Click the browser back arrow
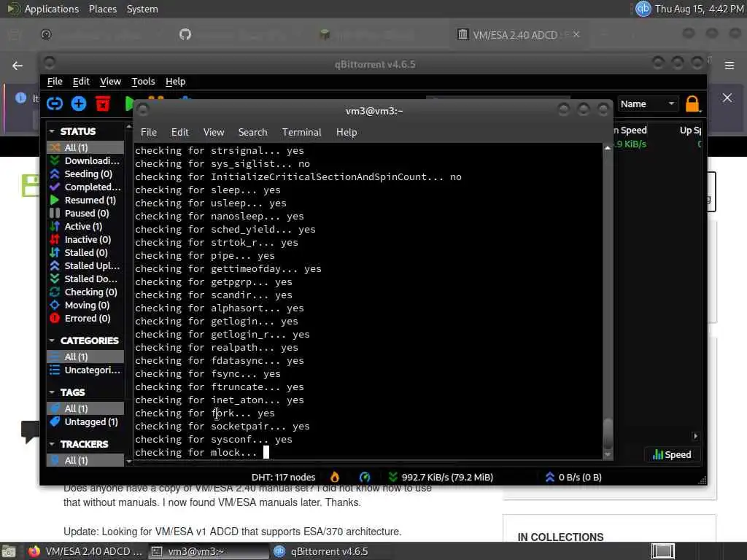Image resolution: width=747 pixels, height=560 pixels. [18, 66]
